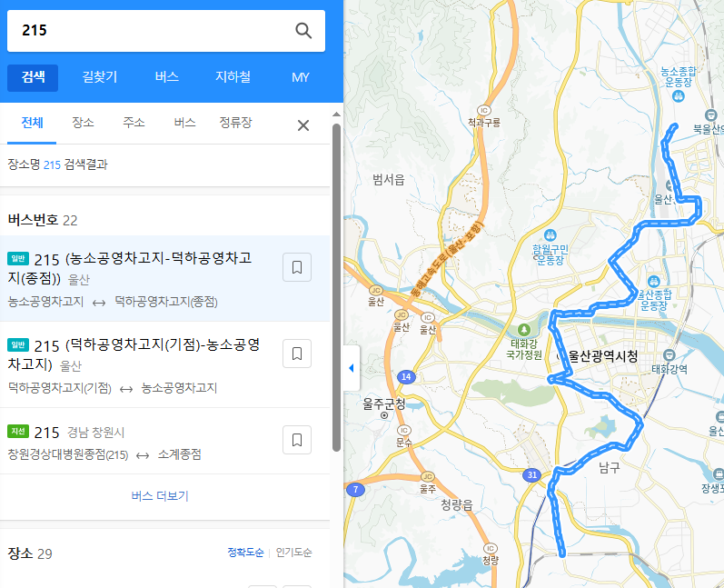Click the 농소종합운동장 icon on the map
The height and width of the screenshot is (588, 724).
click(679, 96)
